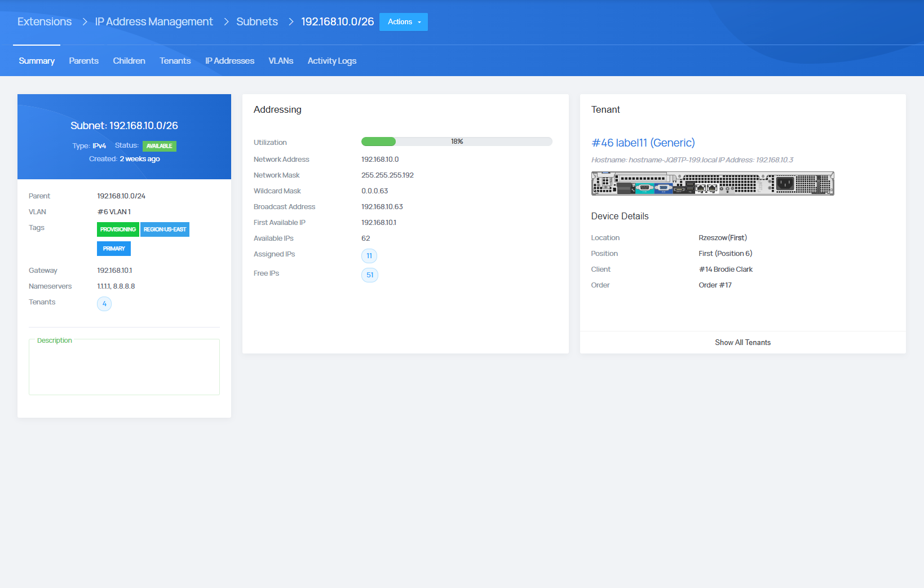Click the REGION:US-EAST tag
Screen dimensions: 924x588
(x=165, y=229)
